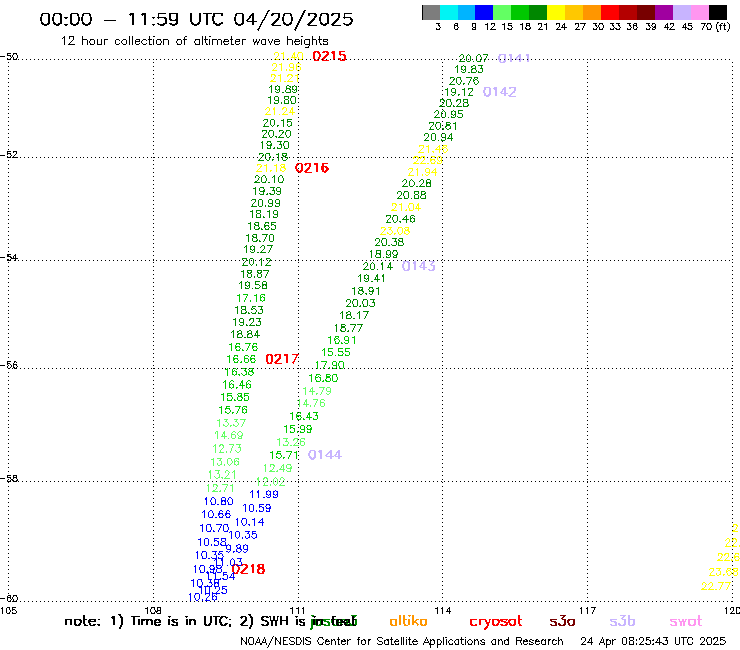Select the red 0216 time marker
The height and width of the screenshot is (650, 740).
(x=312, y=168)
